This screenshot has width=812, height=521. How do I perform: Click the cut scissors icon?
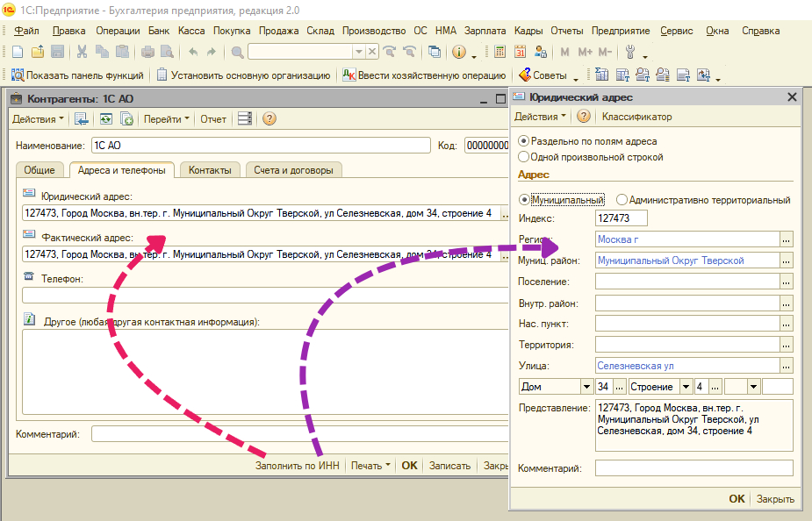point(82,52)
